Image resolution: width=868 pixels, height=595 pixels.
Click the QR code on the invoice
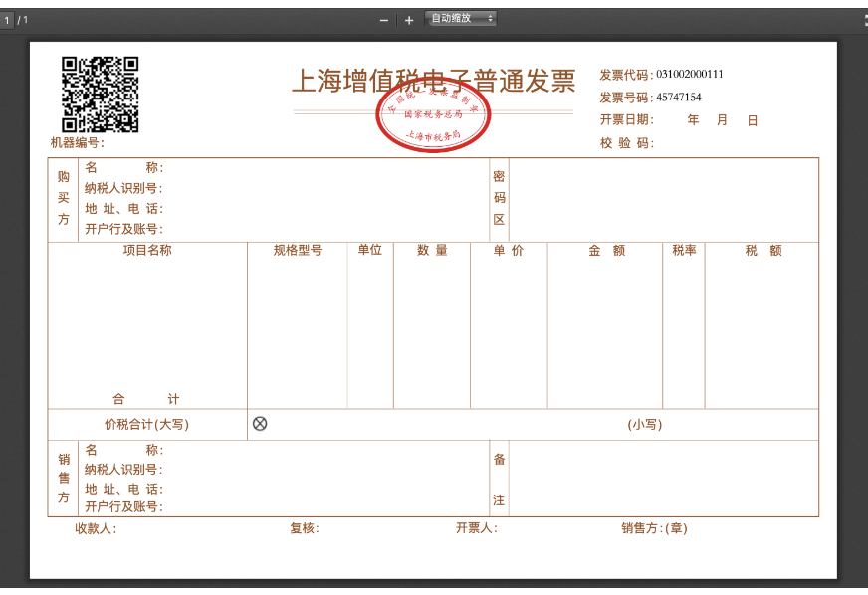coord(101,95)
